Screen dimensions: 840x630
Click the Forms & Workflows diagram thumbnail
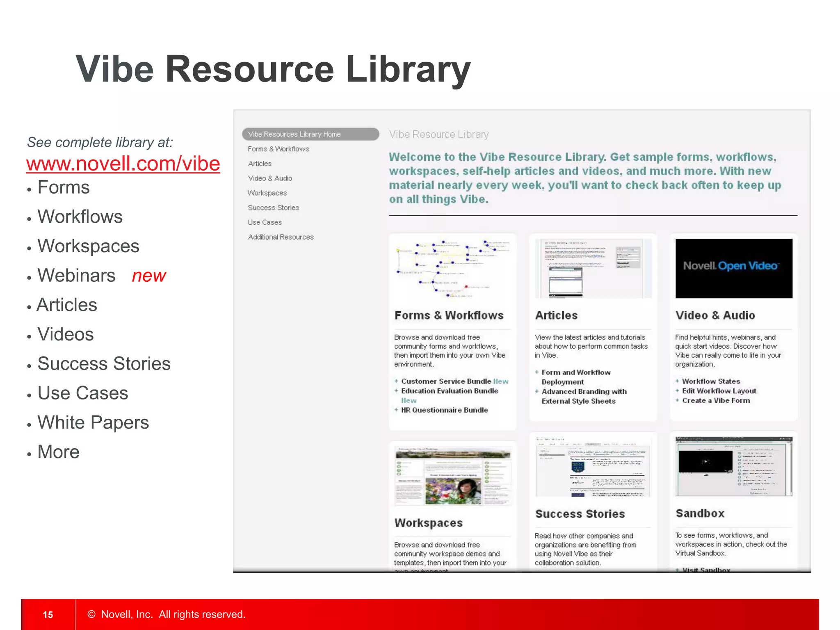pos(452,268)
